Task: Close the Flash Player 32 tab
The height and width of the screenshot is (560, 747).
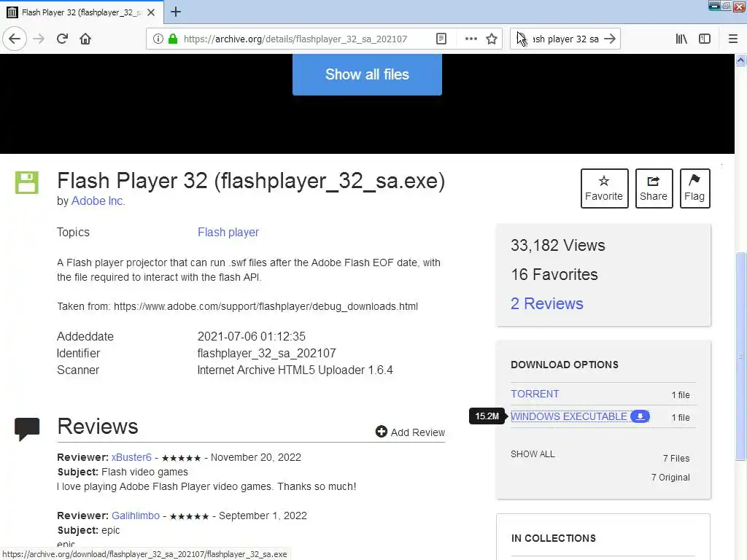Action: tap(151, 12)
